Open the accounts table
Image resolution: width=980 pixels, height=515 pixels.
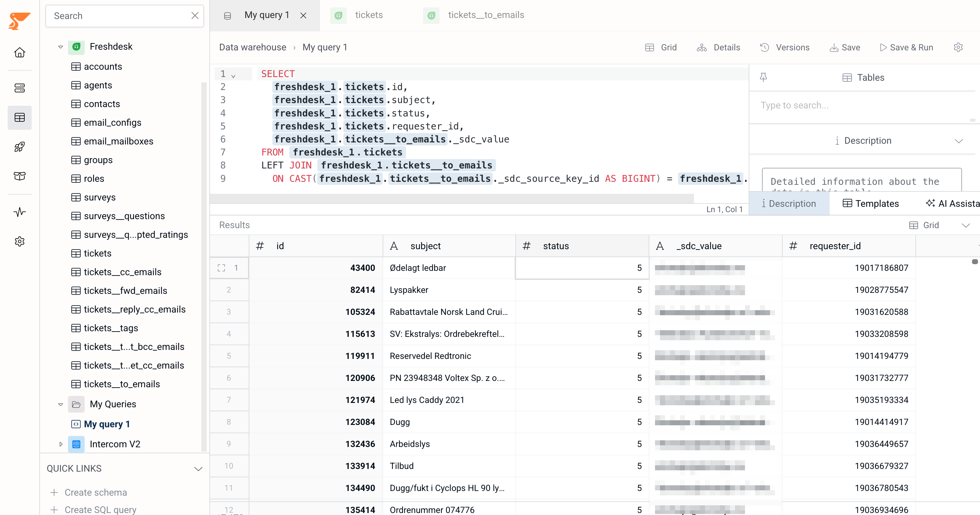pyautogui.click(x=103, y=67)
